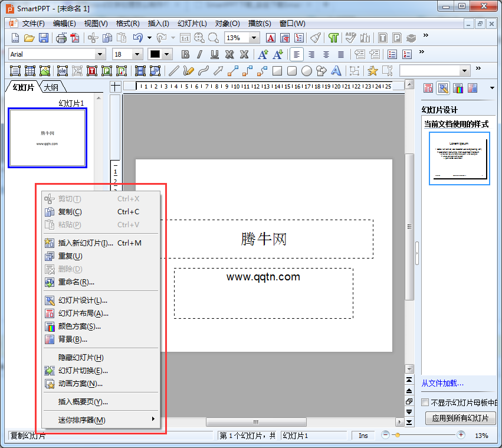Screen dimensions: 502x448
Task: Toggle align left paragraph button
Action: 297,54
